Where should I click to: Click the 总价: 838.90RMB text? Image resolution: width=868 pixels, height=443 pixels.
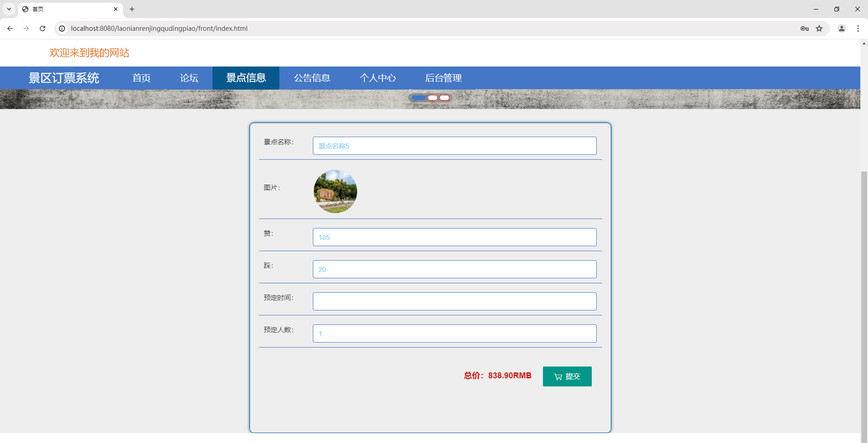[497, 376]
